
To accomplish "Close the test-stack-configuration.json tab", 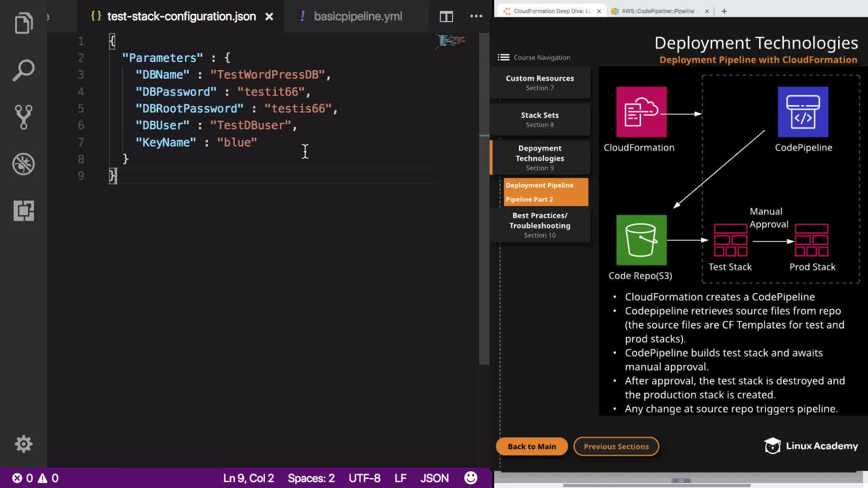I will click(x=269, y=17).
